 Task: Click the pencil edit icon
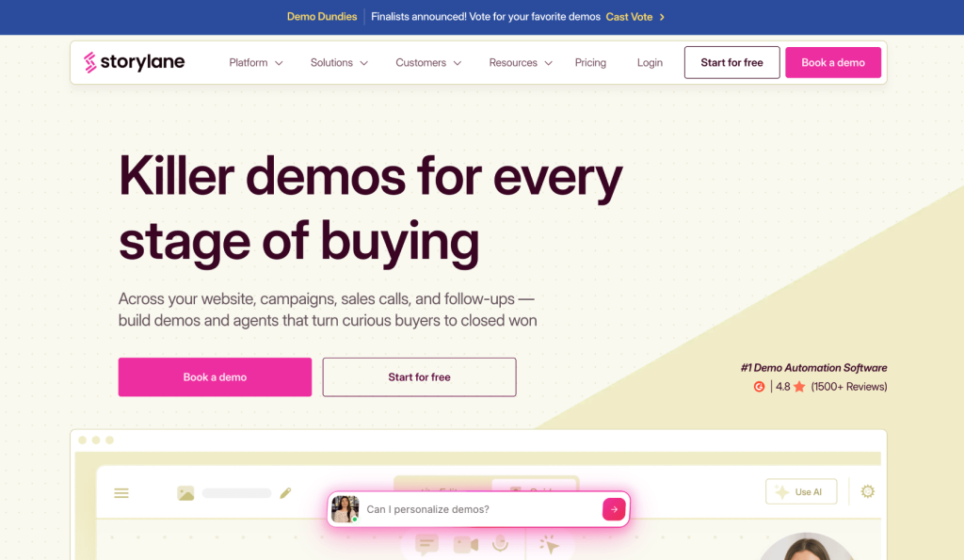point(285,493)
